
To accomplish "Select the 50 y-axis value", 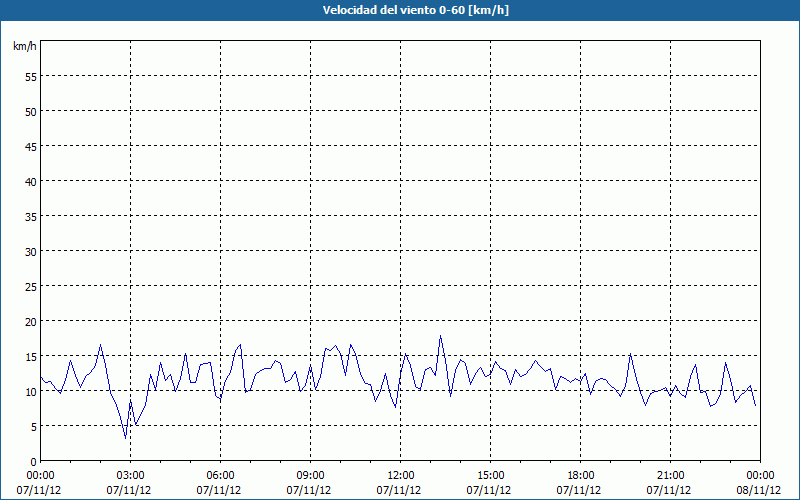I will [31, 112].
